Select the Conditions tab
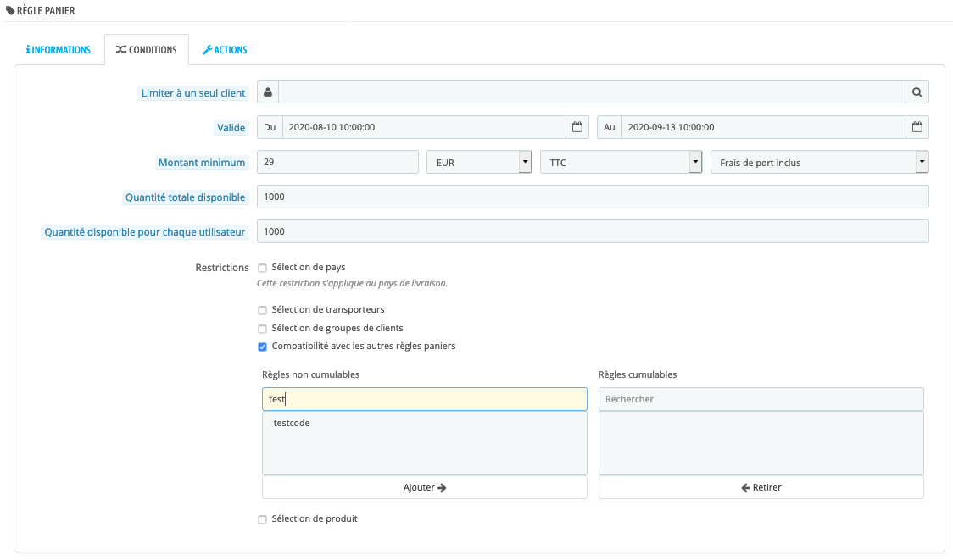 pyautogui.click(x=147, y=50)
